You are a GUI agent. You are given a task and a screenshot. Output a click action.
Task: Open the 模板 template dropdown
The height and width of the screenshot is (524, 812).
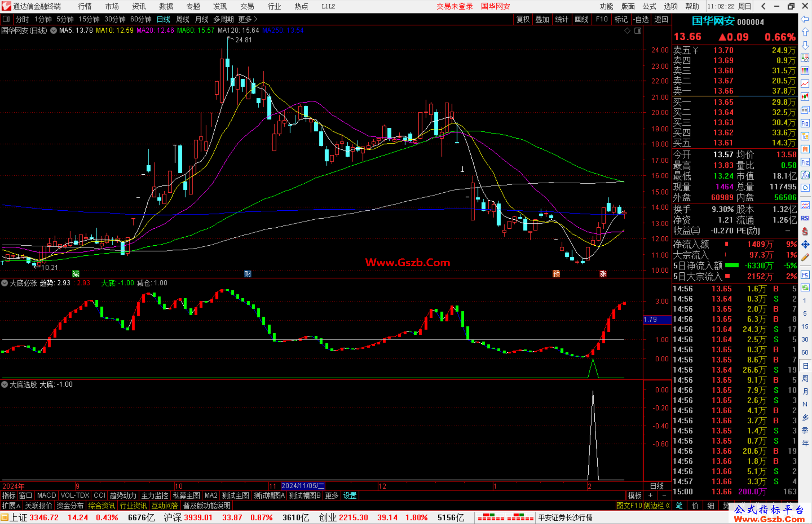tap(635, 495)
